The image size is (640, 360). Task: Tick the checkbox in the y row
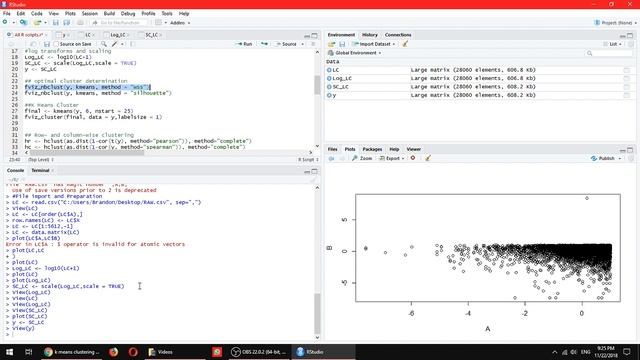627,95
